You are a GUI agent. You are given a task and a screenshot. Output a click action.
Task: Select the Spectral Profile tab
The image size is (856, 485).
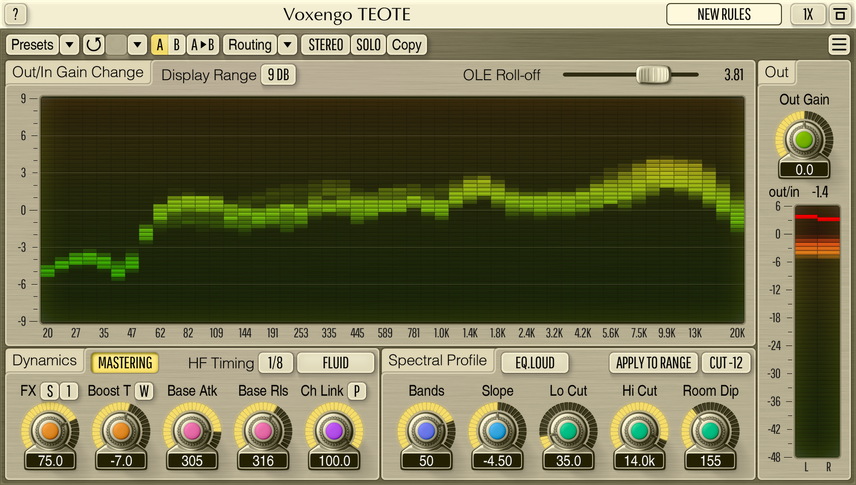click(437, 361)
